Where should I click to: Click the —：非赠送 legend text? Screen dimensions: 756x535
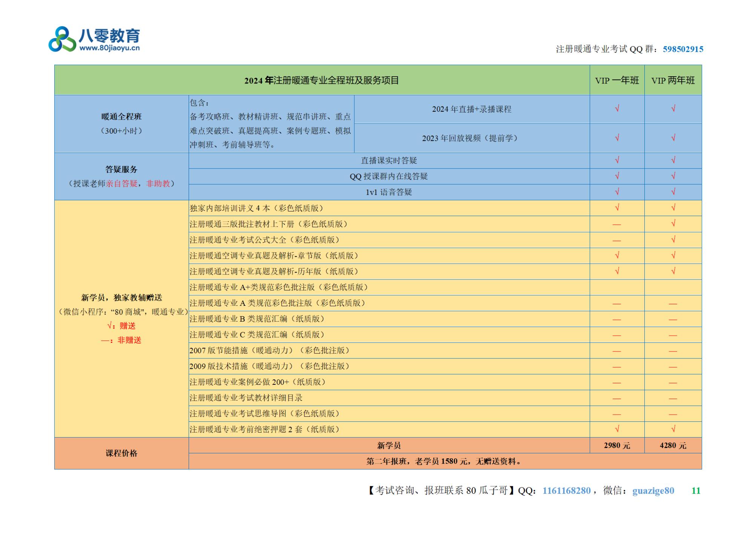coord(121,340)
